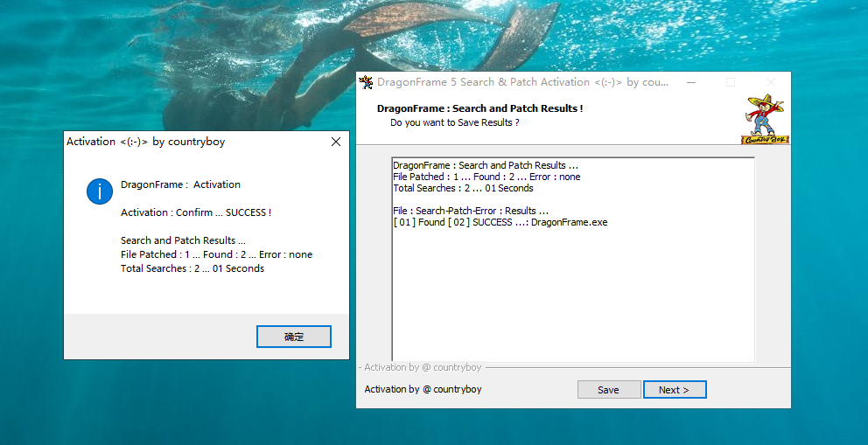Click 'File : Search-Patch-Error : Results ...' line

pyautogui.click(x=471, y=211)
